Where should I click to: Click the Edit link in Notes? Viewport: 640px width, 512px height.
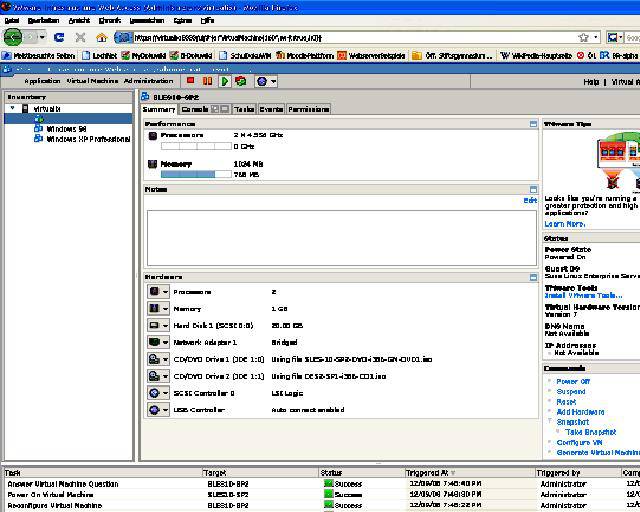coord(530,201)
